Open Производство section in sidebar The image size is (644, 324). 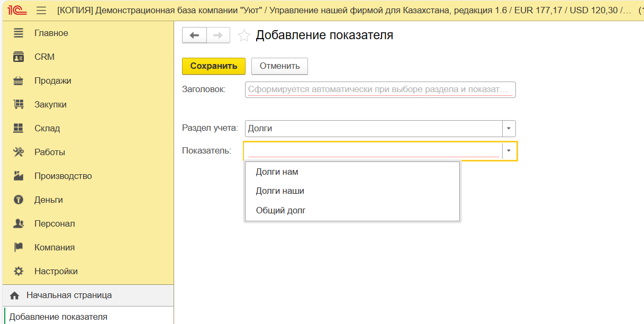pos(63,176)
